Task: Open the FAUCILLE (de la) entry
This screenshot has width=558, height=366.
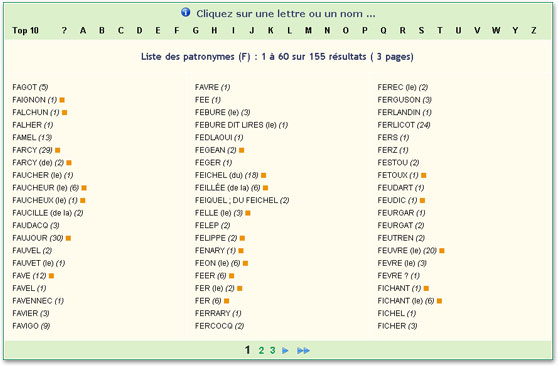Action: click(x=48, y=213)
